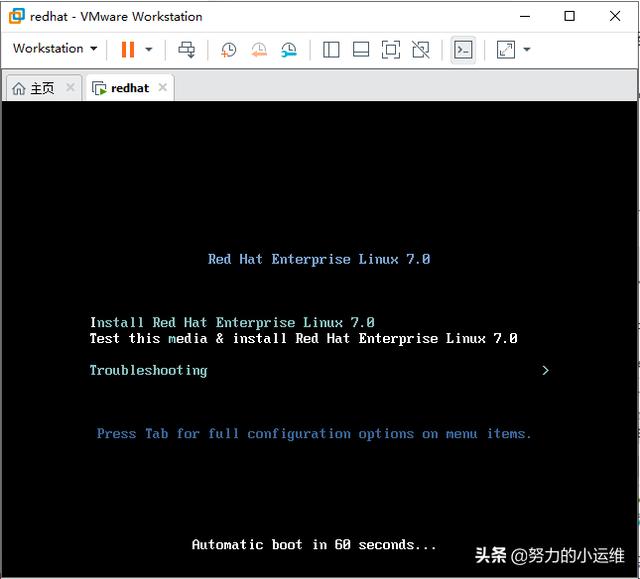Minimize the VMware Workstation window
This screenshot has width=640, height=579.
525,16
